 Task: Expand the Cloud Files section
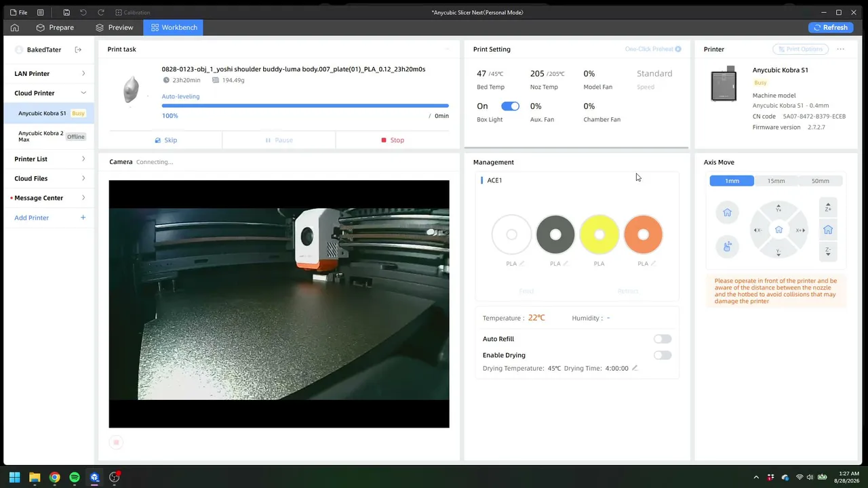tap(50, 178)
